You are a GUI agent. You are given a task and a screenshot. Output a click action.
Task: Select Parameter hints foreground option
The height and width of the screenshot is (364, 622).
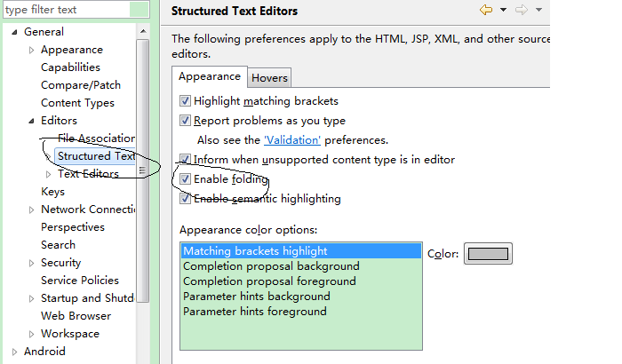(x=255, y=312)
